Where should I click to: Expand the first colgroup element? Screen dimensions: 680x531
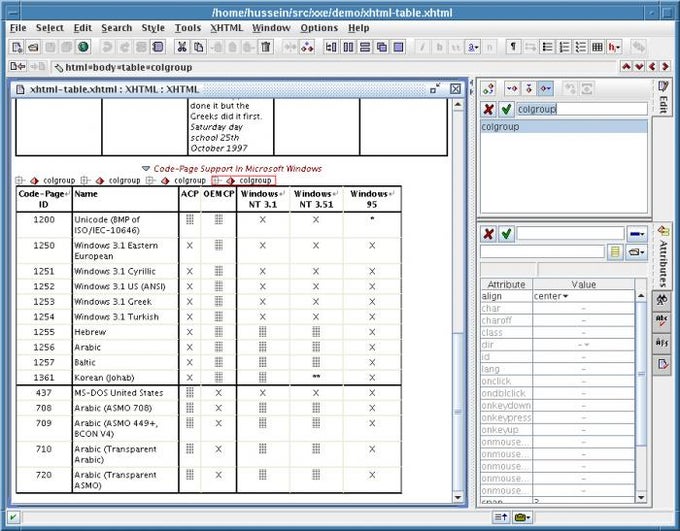tap(20, 180)
